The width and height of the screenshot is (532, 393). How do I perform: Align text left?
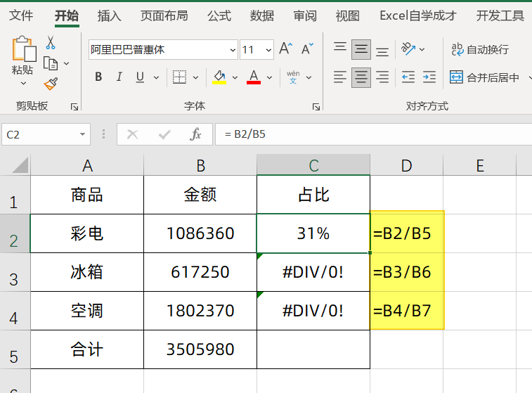[340, 77]
